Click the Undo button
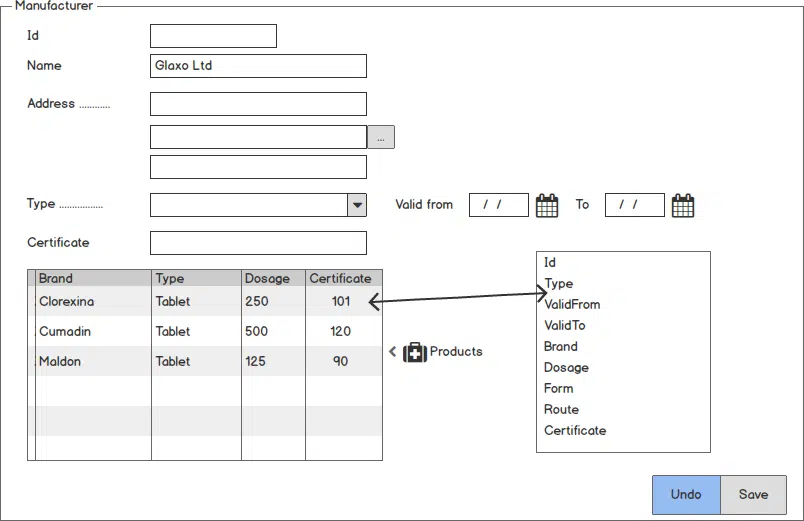The image size is (804, 521). [x=686, y=494]
